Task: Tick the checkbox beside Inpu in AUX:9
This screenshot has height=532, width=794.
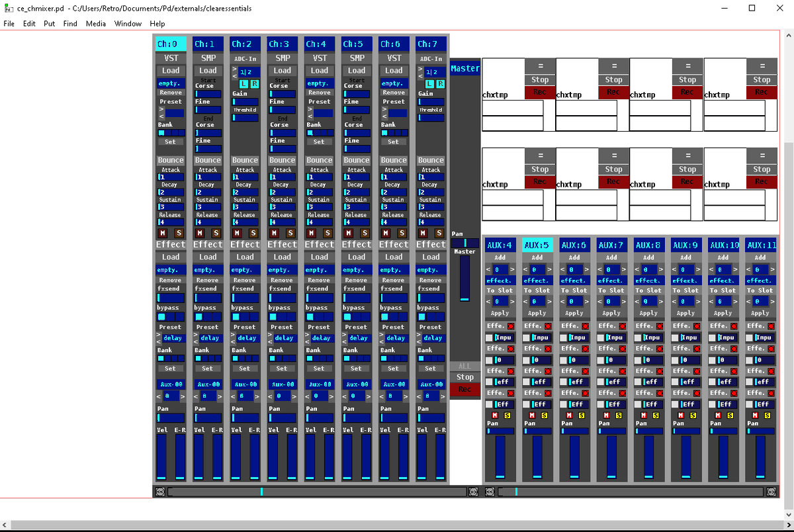Action: coord(676,337)
